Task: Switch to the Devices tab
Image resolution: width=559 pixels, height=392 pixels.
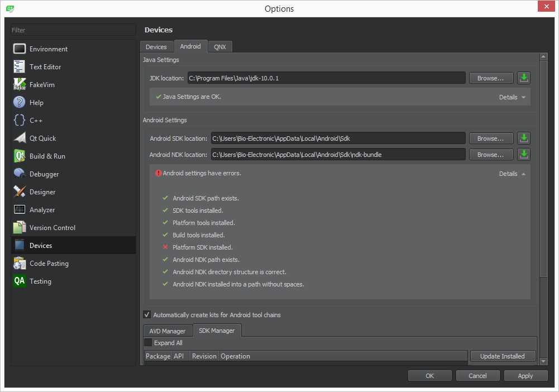Action: pos(156,47)
